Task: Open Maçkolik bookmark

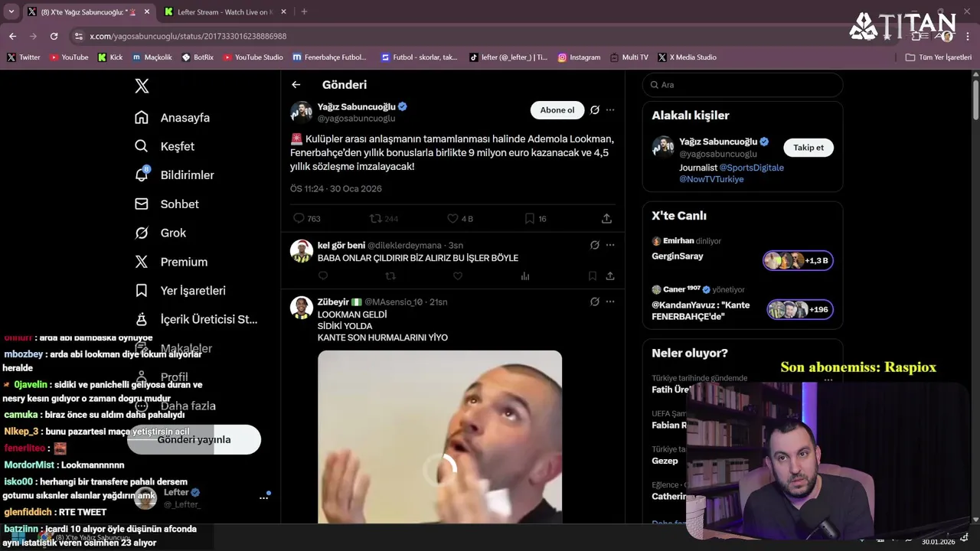Action: [x=152, y=57]
